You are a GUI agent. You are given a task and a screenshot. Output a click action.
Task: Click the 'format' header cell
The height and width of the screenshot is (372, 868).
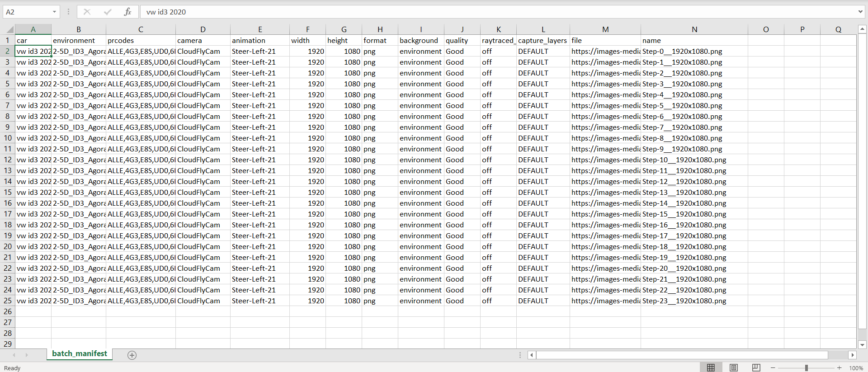point(380,40)
